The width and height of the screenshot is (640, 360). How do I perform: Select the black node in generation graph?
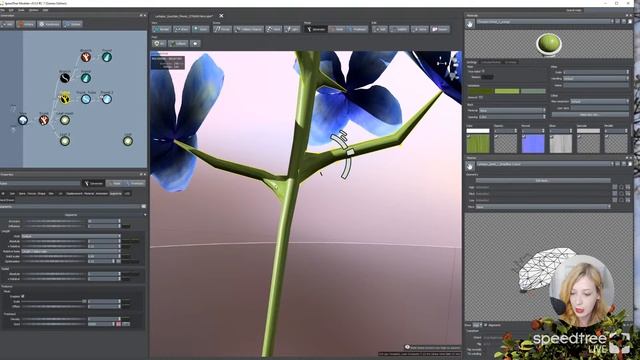click(64, 78)
